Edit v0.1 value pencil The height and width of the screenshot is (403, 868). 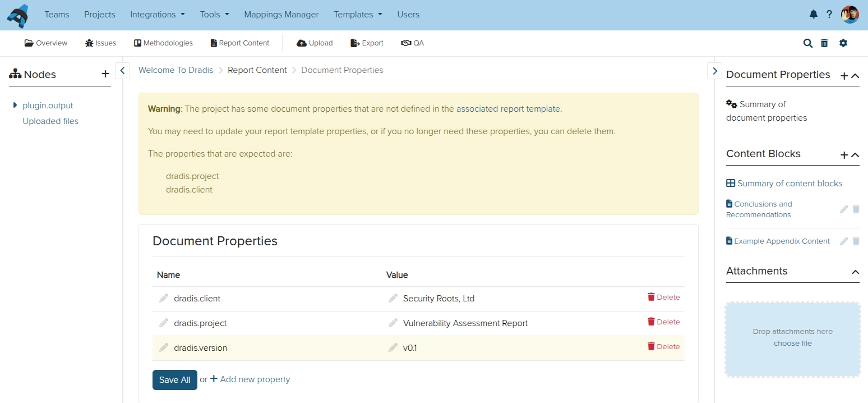click(x=393, y=347)
